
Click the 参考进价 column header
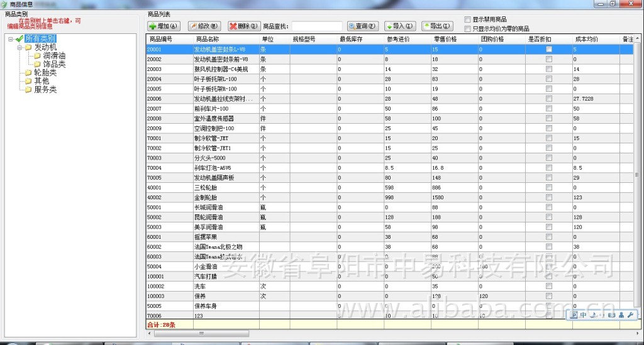408,40
